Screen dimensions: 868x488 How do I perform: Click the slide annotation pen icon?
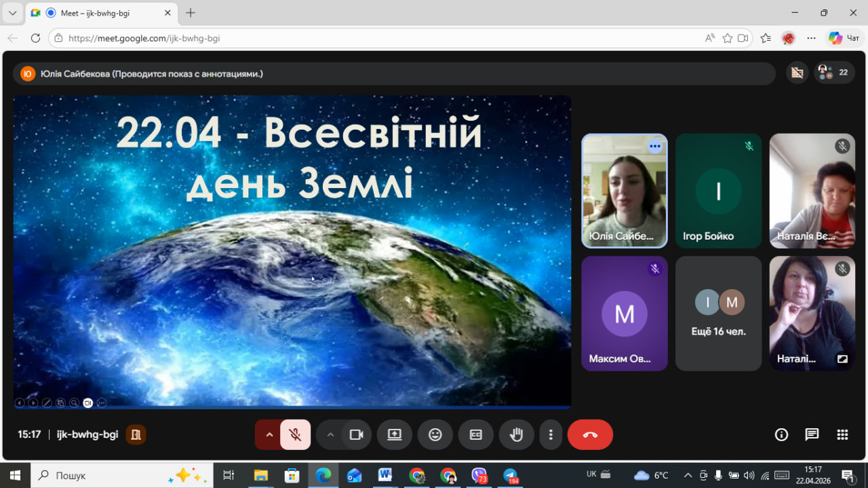pos(47,403)
